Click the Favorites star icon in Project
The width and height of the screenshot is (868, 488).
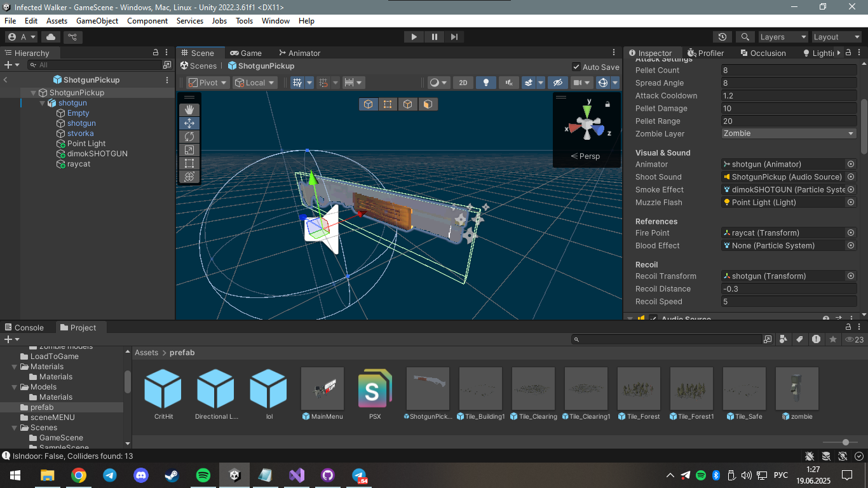pyautogui.click(x=833, y=339)
